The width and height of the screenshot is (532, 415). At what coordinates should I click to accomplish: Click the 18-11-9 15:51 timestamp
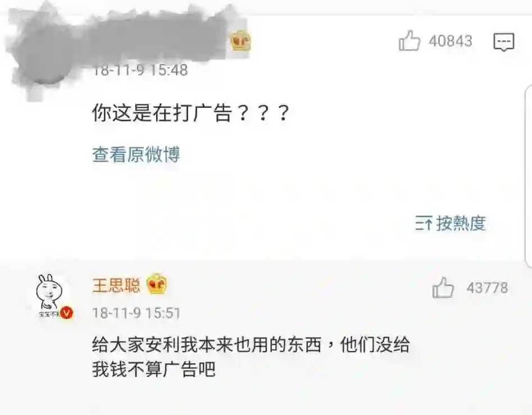(137, 313)
